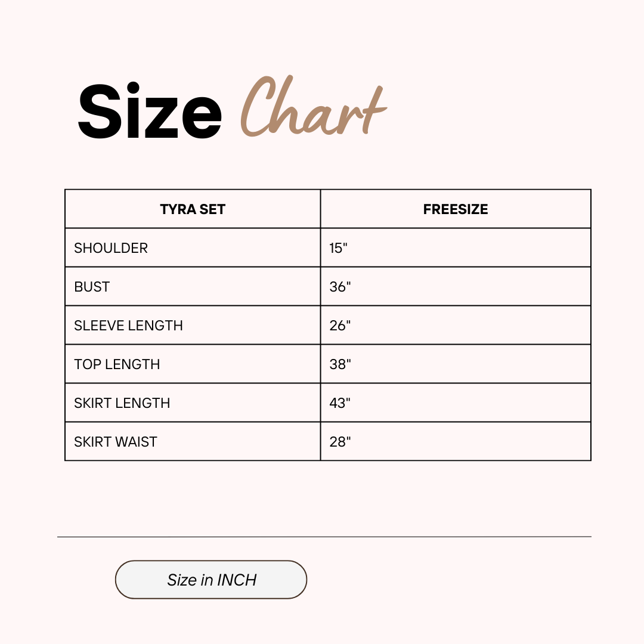Select the TOP LENGTH row label
The image size is (644, 644).
pyautogui.click(x=117, y=364)
